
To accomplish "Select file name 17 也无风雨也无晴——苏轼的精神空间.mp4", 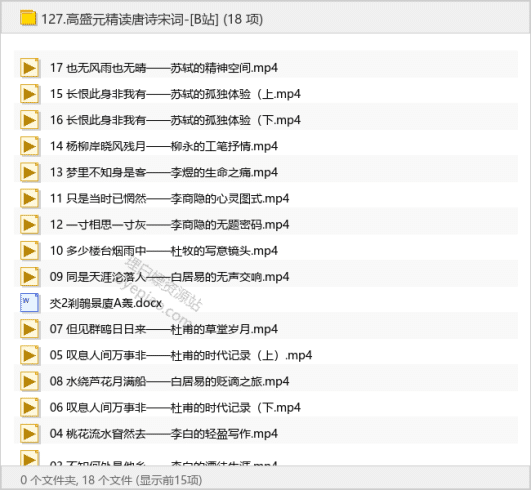I will (x=164, y=68).
